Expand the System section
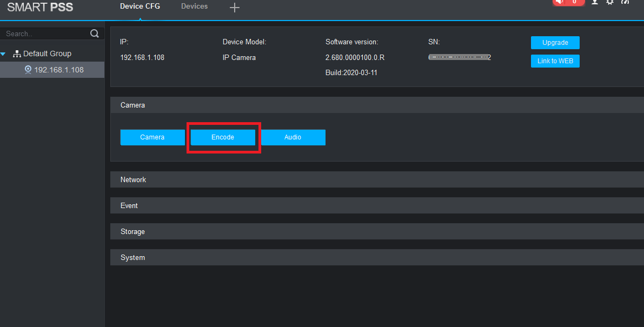The width and height of the screenshot is (644, 327). pos(132,258)
